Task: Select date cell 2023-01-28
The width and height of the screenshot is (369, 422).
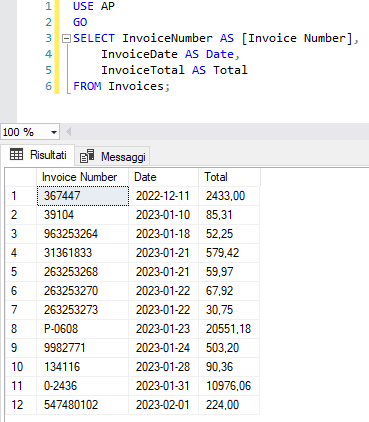Action: pyautogui.click(x=163, y=367)
